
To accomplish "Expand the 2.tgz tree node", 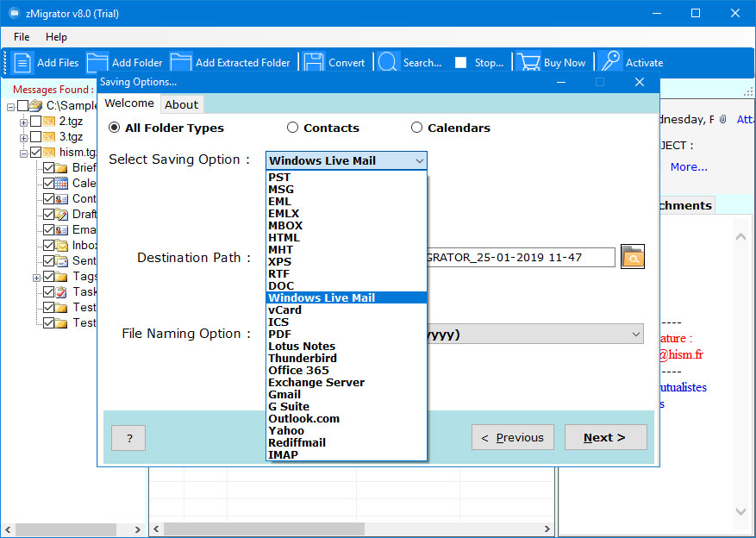I will (x=23, y=122).
